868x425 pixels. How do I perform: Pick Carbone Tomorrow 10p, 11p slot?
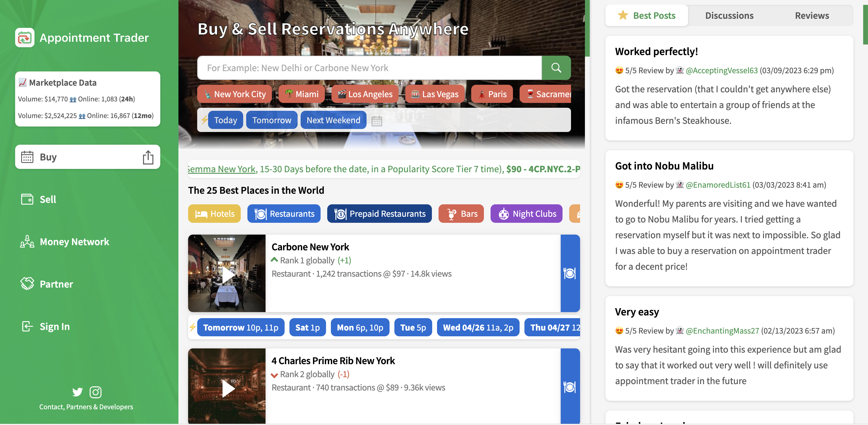pyautogui.click(x=240, y=328)
